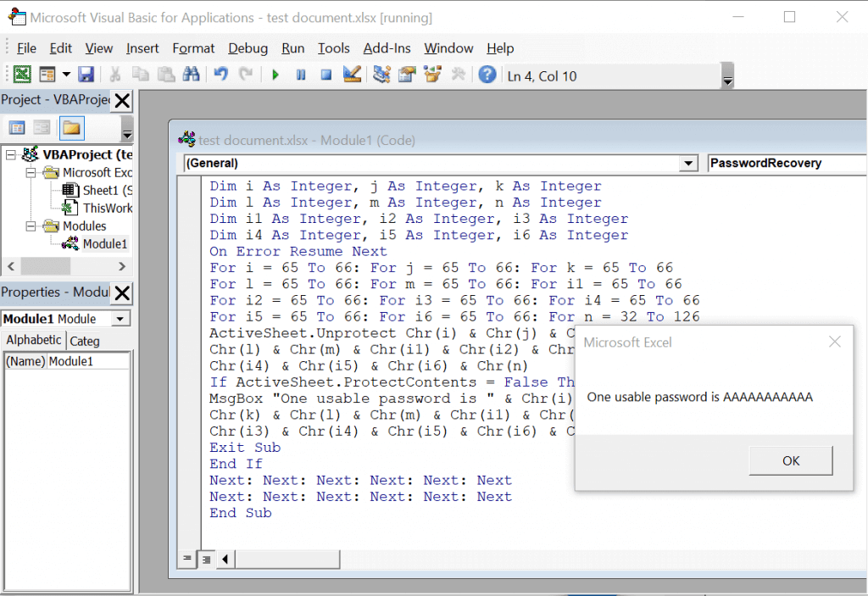Click the Undo arrow icon
This screenshot has height=596, width=868.
pyautogui.click(x=221, y=75)
